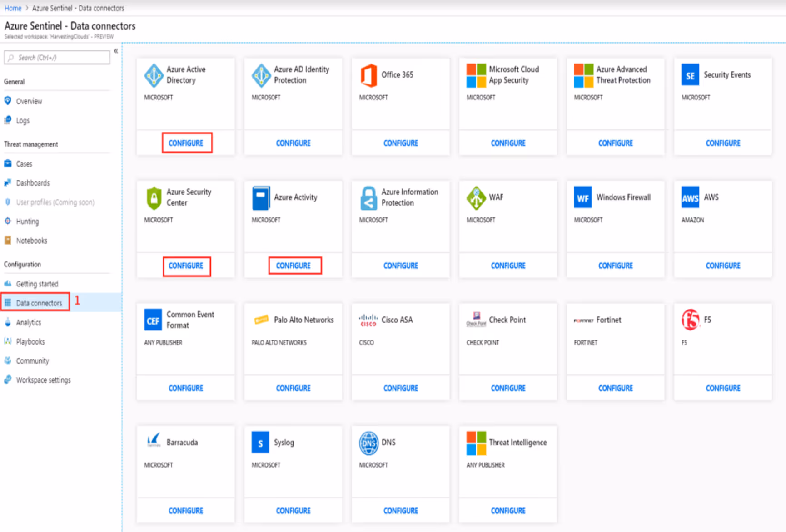Viewport: 786px width, 532px height.
Task: Configure Azure Advanced Threat Protection connector
Action: tap(616, 143)
